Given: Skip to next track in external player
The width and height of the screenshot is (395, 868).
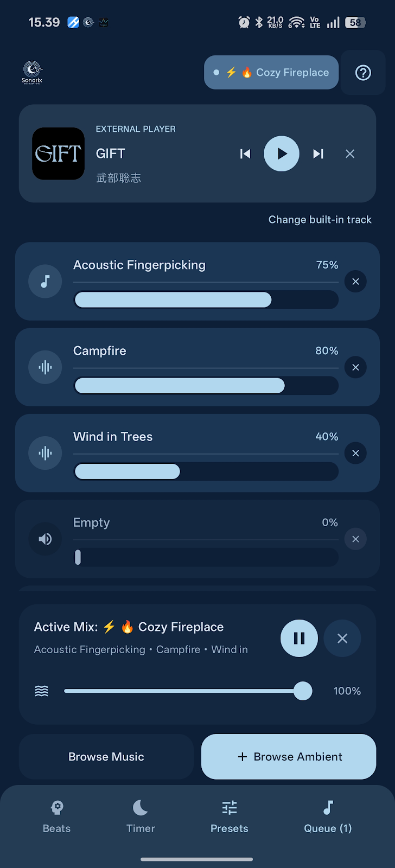Looking at the screenshot, I should click(318, 154).
